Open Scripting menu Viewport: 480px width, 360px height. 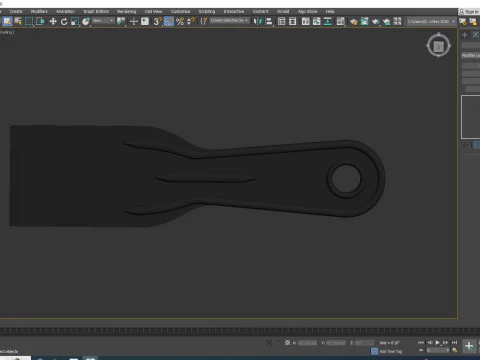(207, 11)
